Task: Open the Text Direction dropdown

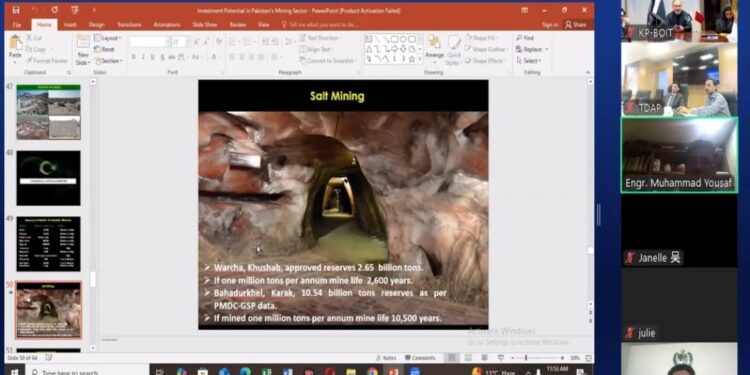Action: [321, 38]
